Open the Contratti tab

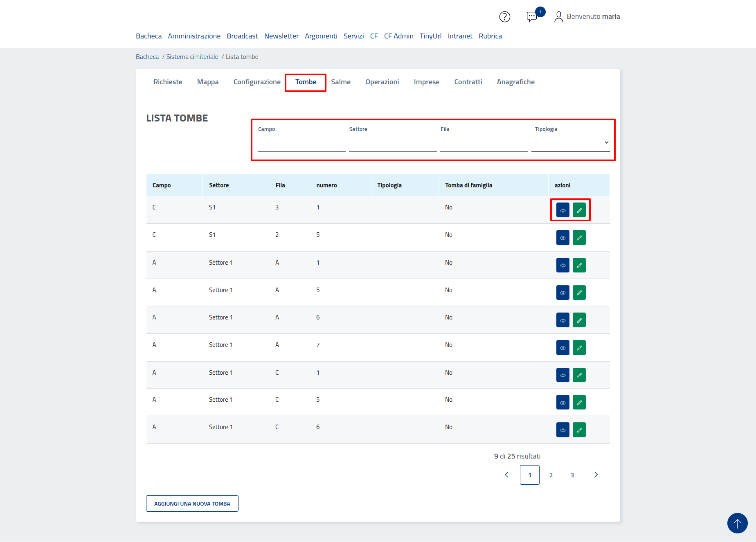point(468,82)
